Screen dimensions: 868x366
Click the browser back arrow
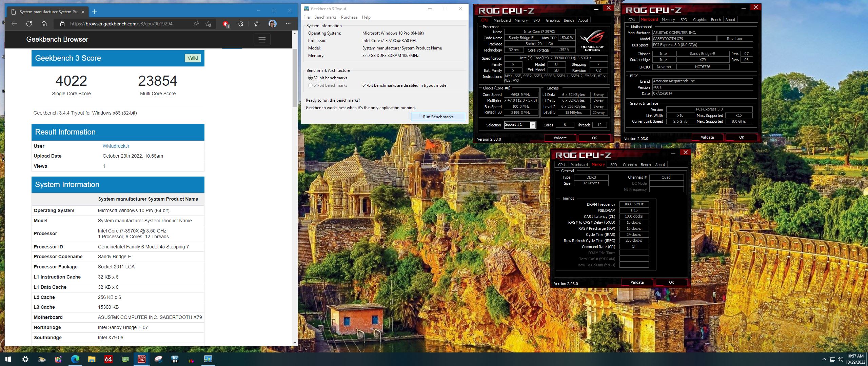click(x=14, y=24)
